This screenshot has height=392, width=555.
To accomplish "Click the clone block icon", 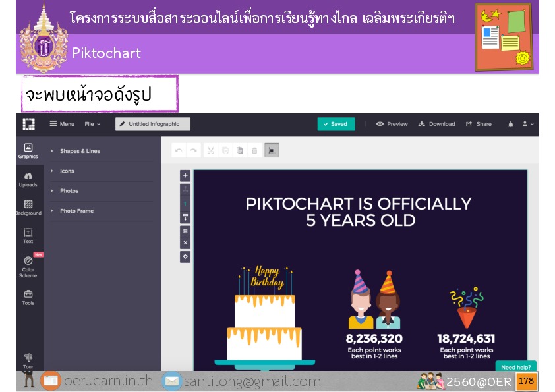I will click(x=185, y=231).
